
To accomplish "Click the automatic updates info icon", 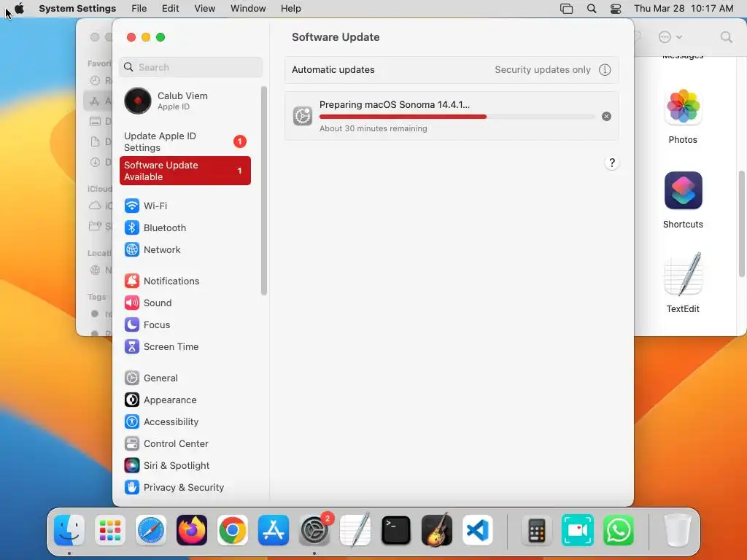I will pyautogui.click(x=605, y=69).
